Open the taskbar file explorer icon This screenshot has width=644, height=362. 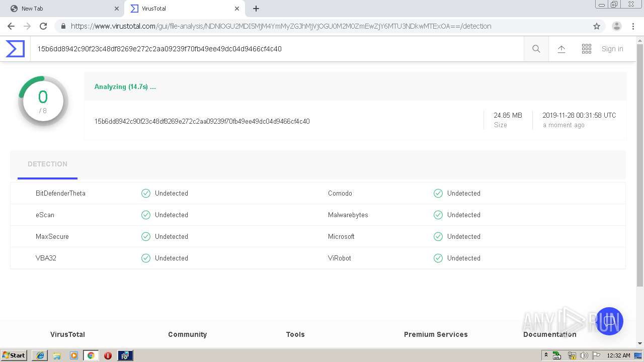(x=57, y=355)
